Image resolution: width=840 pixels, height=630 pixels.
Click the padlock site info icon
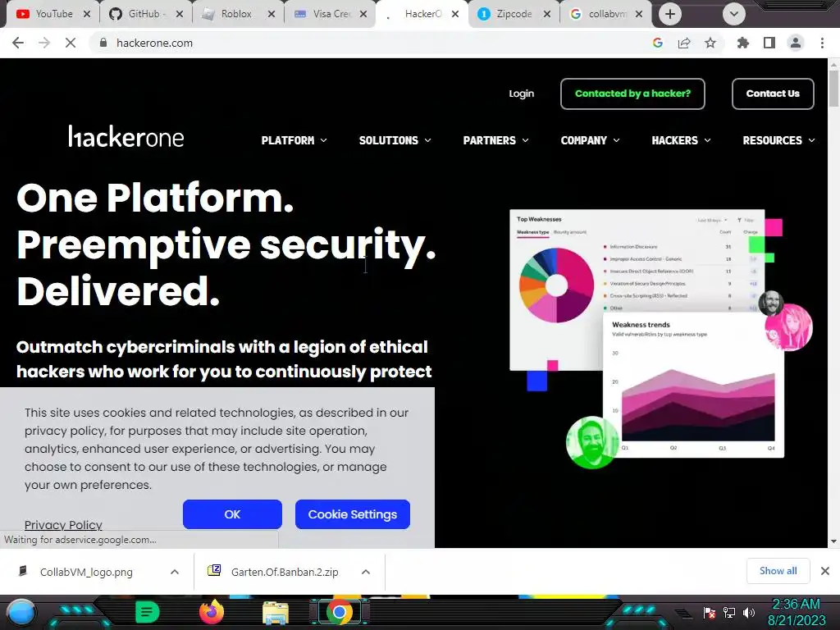(x=103, y=43)
